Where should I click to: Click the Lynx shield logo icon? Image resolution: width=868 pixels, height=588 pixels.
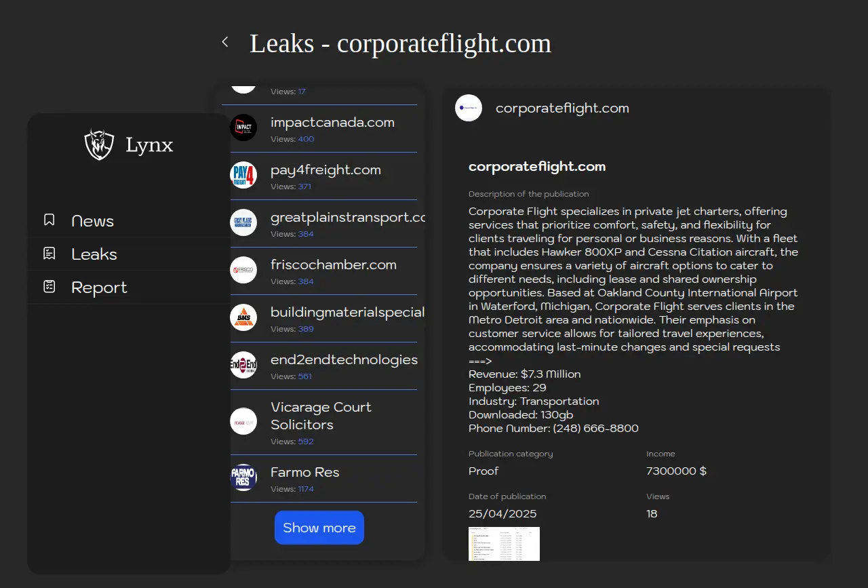coord(99,144)
